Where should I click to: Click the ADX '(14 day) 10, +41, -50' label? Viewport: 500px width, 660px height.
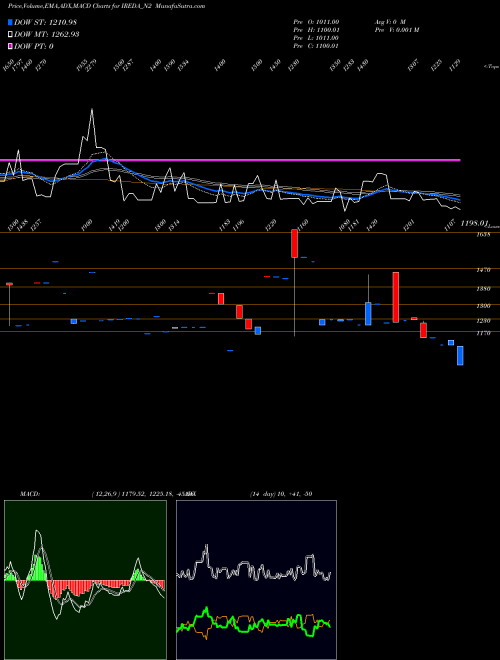click(x=281, y=494)
